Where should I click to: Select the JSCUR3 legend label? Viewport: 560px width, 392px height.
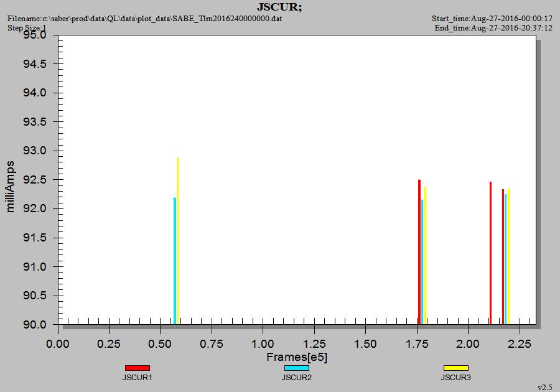[x=455, y=377]
